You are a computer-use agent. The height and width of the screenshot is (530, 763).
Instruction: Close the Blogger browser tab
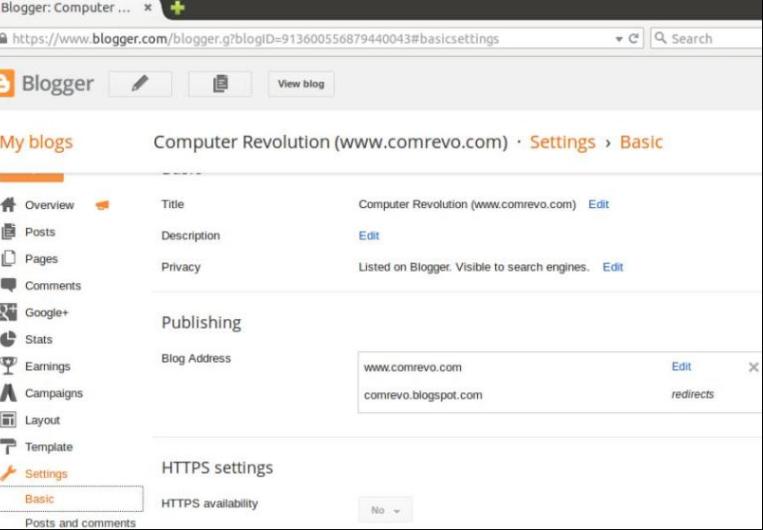coord(148,8)
